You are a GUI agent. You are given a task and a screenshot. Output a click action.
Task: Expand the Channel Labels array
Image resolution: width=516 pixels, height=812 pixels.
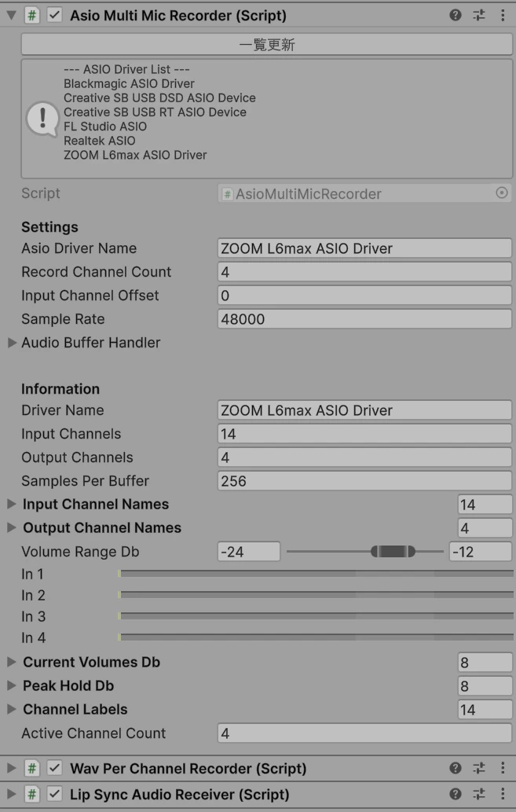tap(12, 710)
